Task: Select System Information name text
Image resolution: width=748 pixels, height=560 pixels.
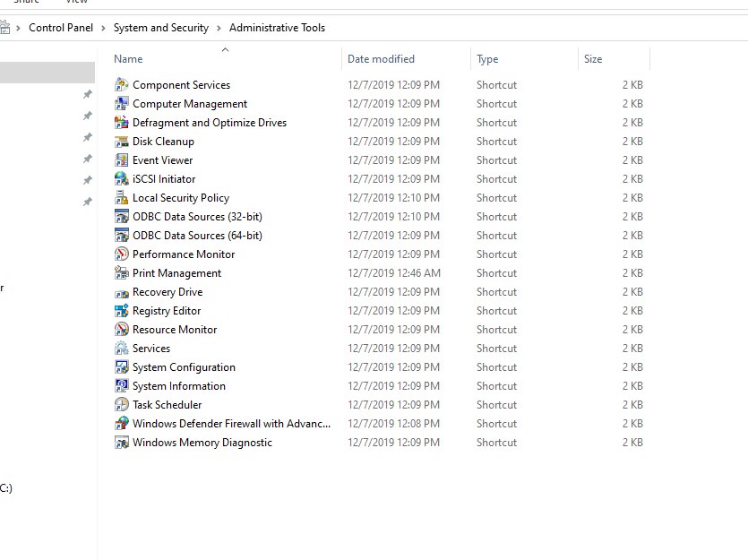Action: [x=179, y=386]
